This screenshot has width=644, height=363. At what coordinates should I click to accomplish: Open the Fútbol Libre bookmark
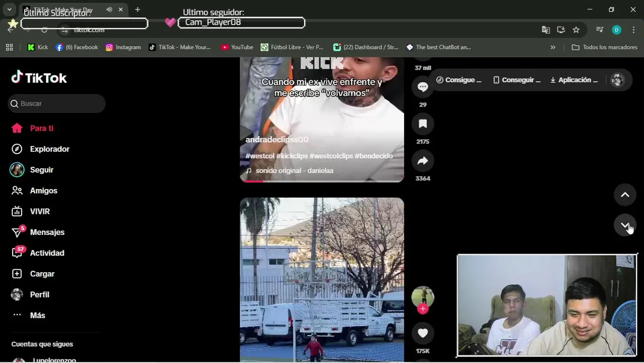[x=292, y=47]
